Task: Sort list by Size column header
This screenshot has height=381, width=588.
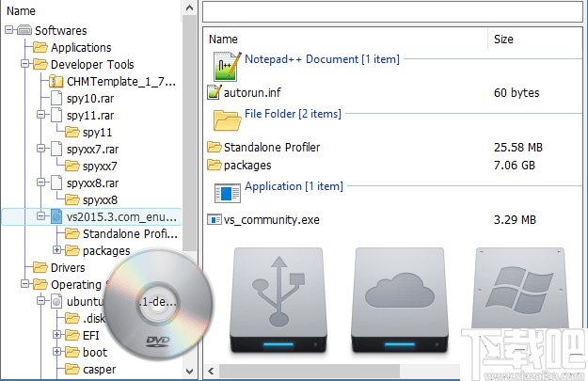Action: [503, 39]
